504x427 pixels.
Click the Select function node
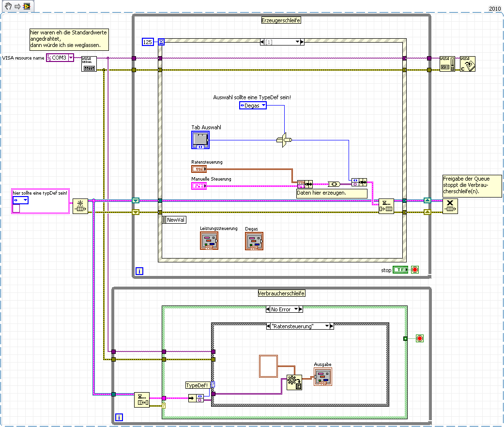[x=284, y=140]
